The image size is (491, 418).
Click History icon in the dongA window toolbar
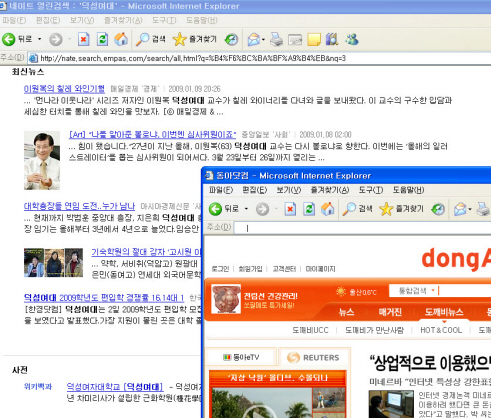(x=438, y=209)
